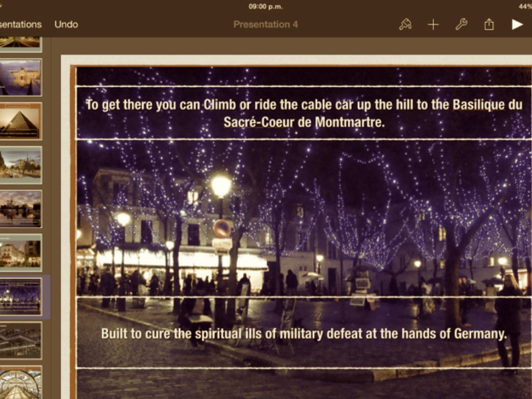Select the domed palace at dusk thumbnail
Viewport: 532px width, 399px height.
click(21, 77)
